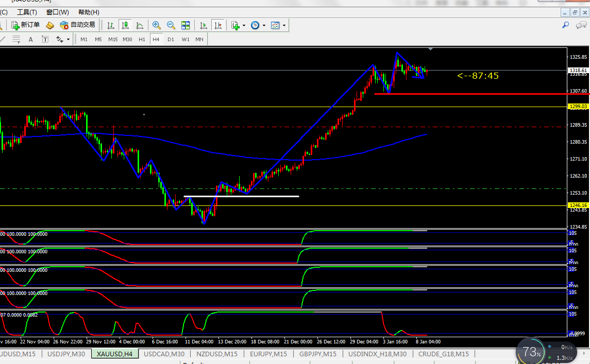
Task: Minimize the inner chart window
Action: [x=565, y=12]
